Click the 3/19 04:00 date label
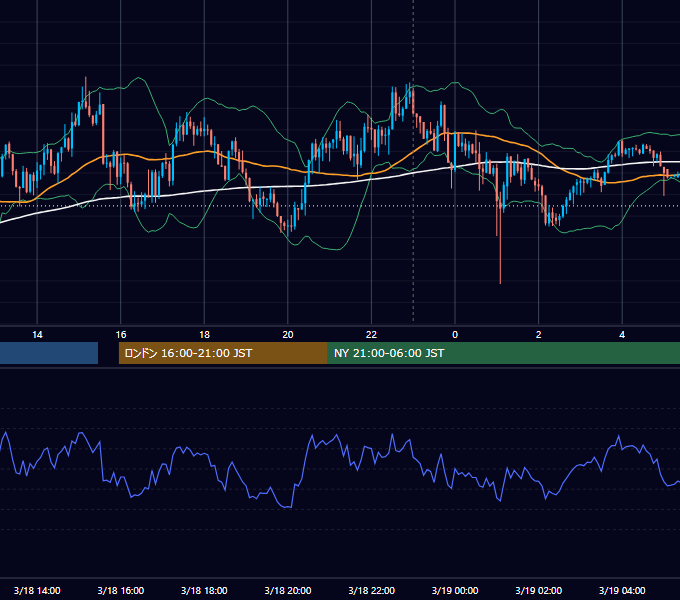The image size is (680, 600). [x=622, y=590]
